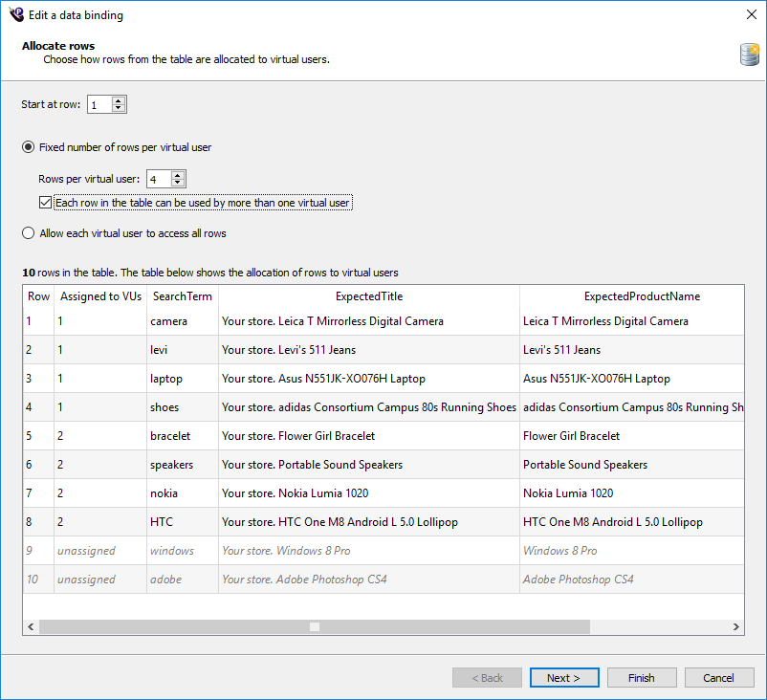Select Fixed number of rows per virtual user
This screenshot has width=767, height=700.
pos(29,147)
